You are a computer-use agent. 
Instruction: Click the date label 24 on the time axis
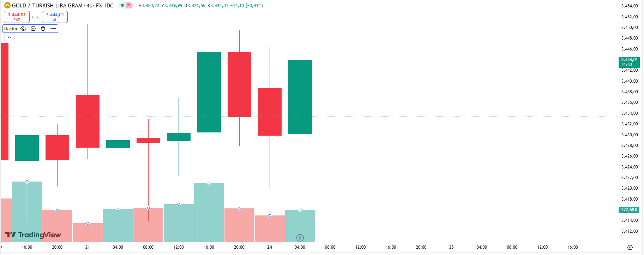[270, 247]
